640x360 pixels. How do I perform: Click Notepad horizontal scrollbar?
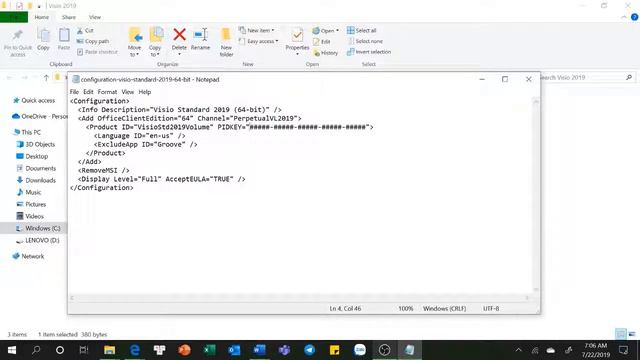300,298
